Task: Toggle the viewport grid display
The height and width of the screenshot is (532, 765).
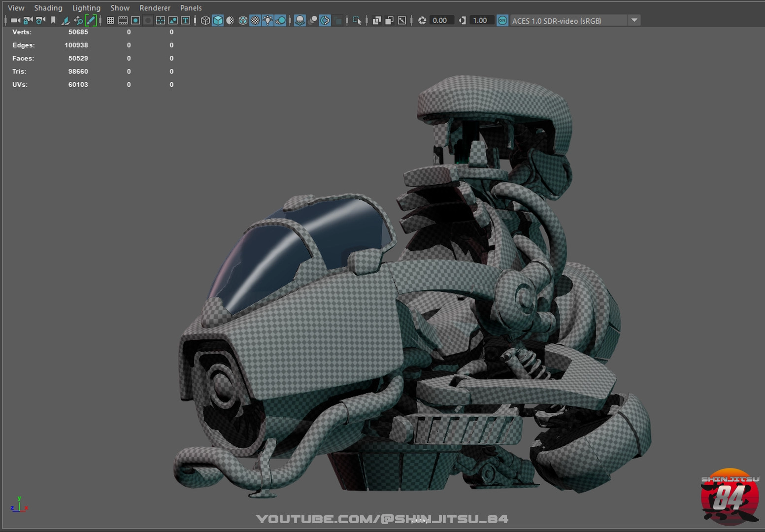Action: [x=110, y=20]
